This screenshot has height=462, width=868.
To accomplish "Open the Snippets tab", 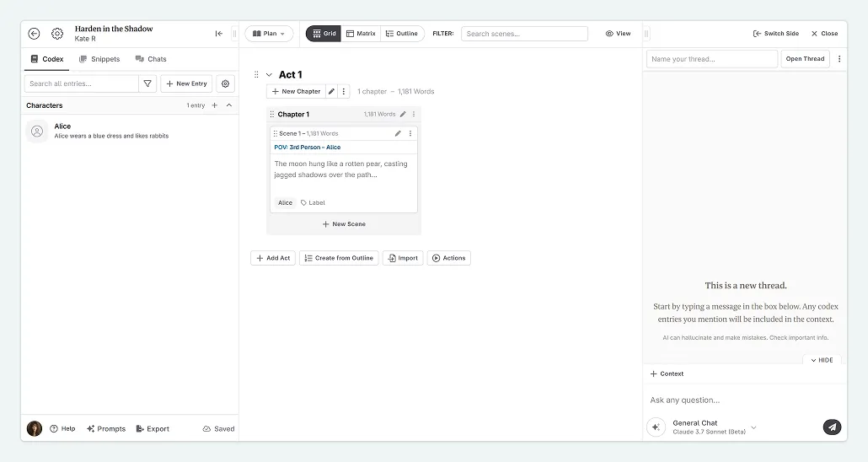I will click(99, 59).
